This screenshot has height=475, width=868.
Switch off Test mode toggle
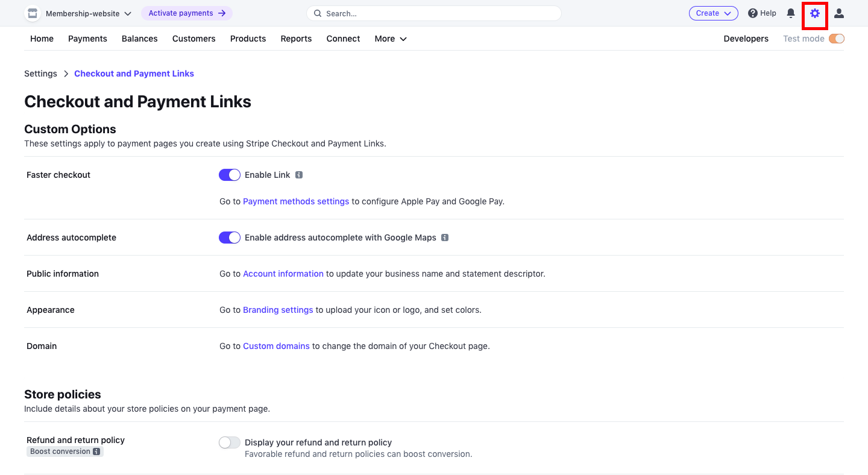[x=837, y=39]
